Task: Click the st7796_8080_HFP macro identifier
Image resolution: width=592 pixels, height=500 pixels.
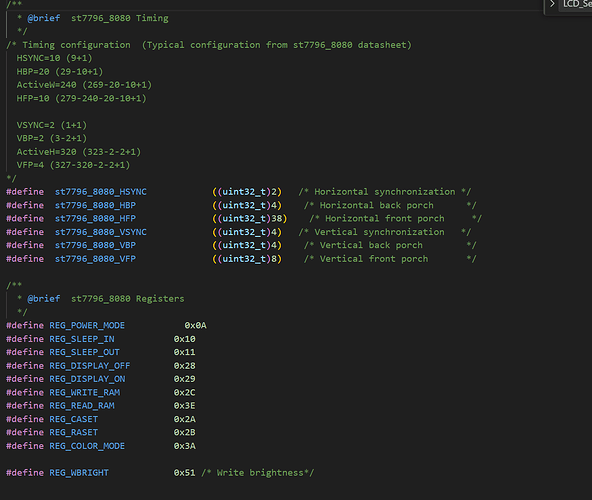Action: [x=95, y=219]
